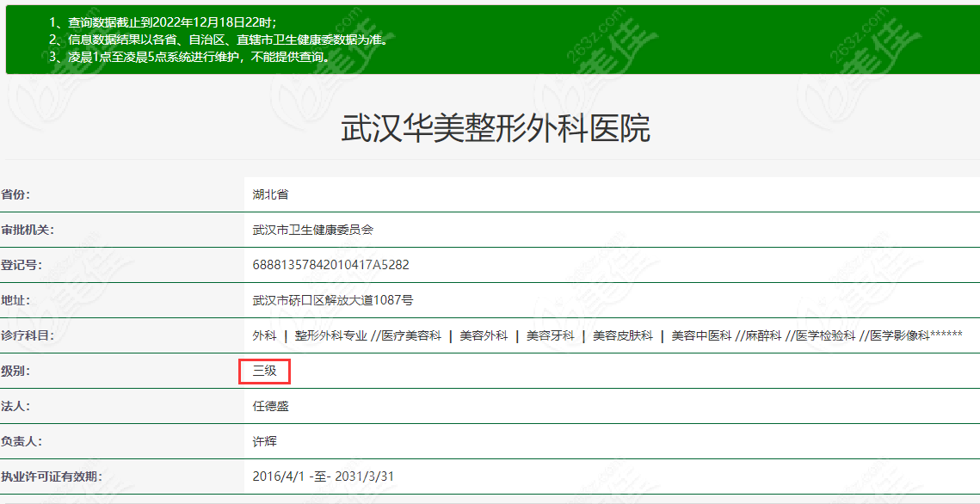Screen dimensions: 980x504
Task: Select the 审批机关 label
Action: tap(28, 230)
